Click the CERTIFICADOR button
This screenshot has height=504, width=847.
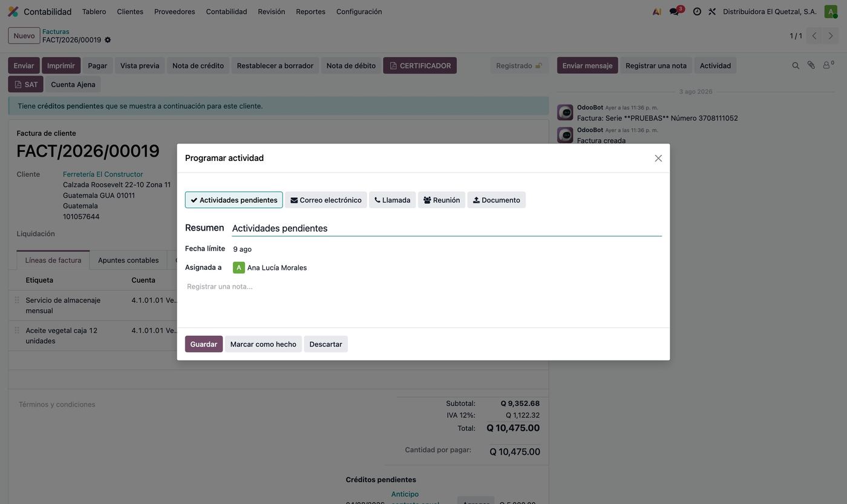coord(420,65)
